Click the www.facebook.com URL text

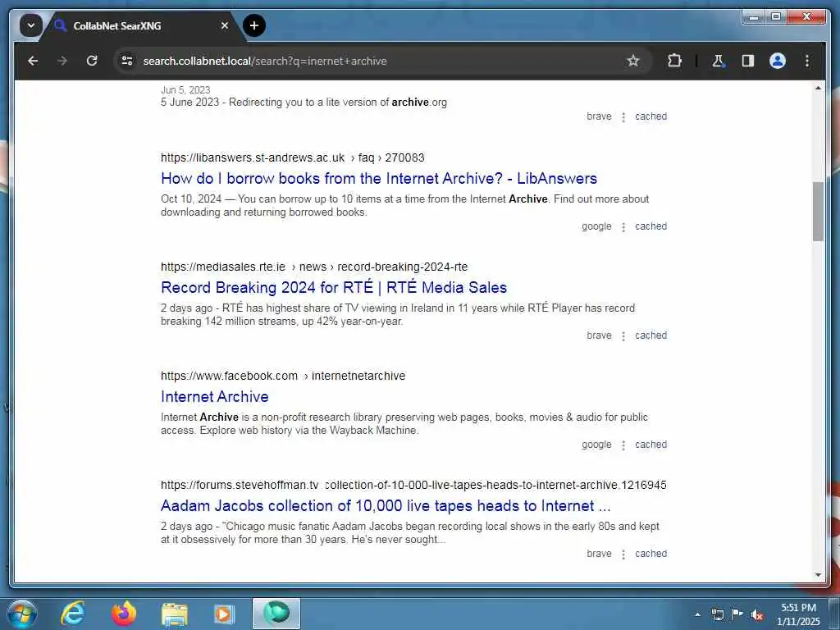(x=283, y=376)
